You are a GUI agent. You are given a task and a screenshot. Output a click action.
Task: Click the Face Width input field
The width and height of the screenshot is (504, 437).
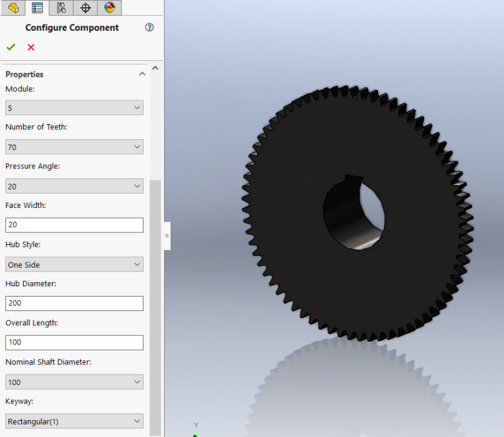point(74,225)
